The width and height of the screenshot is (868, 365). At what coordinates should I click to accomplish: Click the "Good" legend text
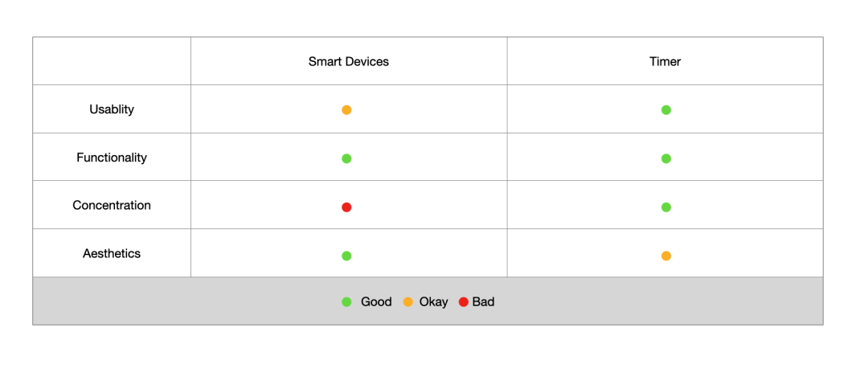coord(376,302)
